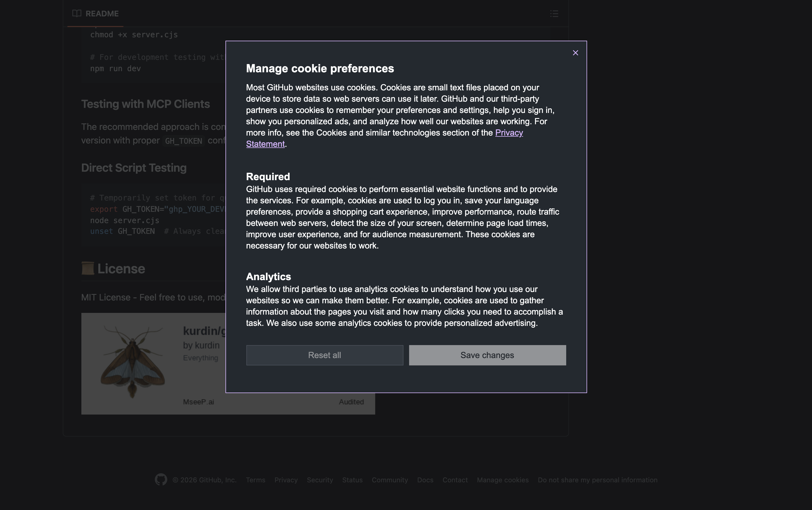
Task: Close the cookie preferences dialog
Action: pos(575,53)
